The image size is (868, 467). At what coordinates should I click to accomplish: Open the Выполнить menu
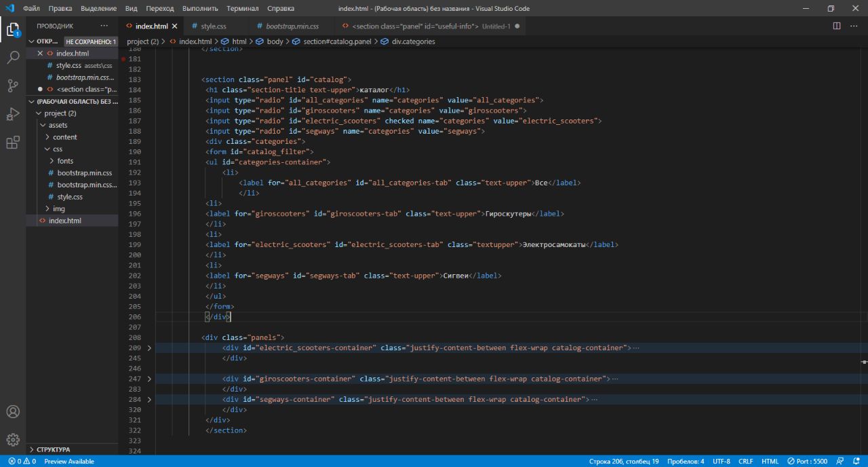point(200,9)
